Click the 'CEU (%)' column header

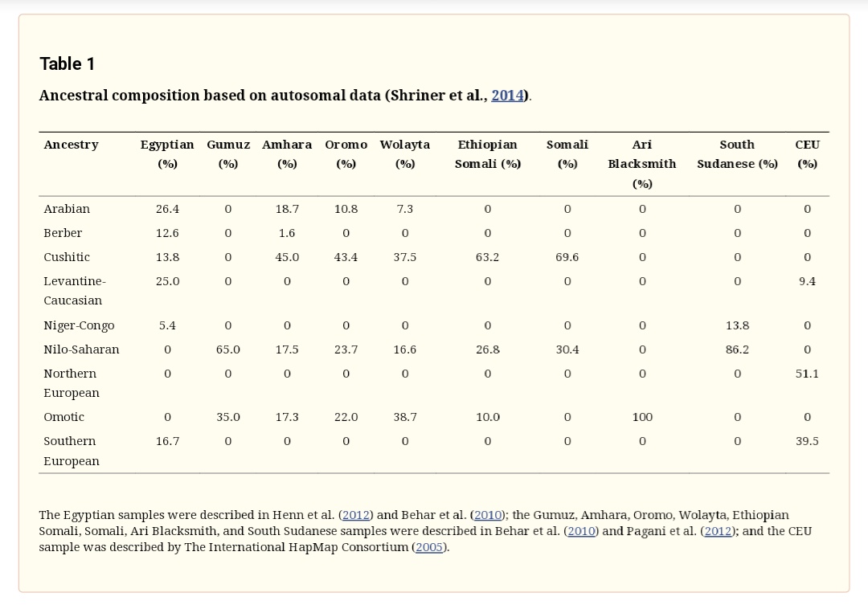click(807, 153)
